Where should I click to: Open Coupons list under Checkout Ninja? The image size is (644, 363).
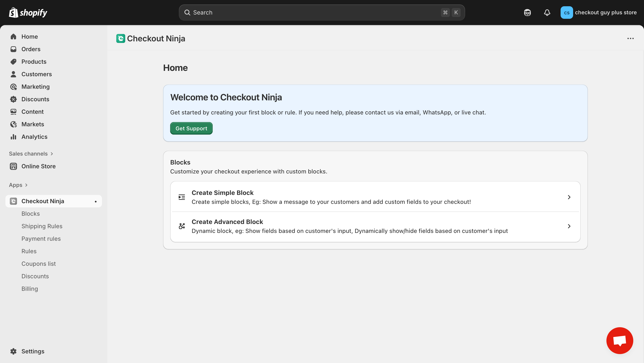click(x=38, y=264)
